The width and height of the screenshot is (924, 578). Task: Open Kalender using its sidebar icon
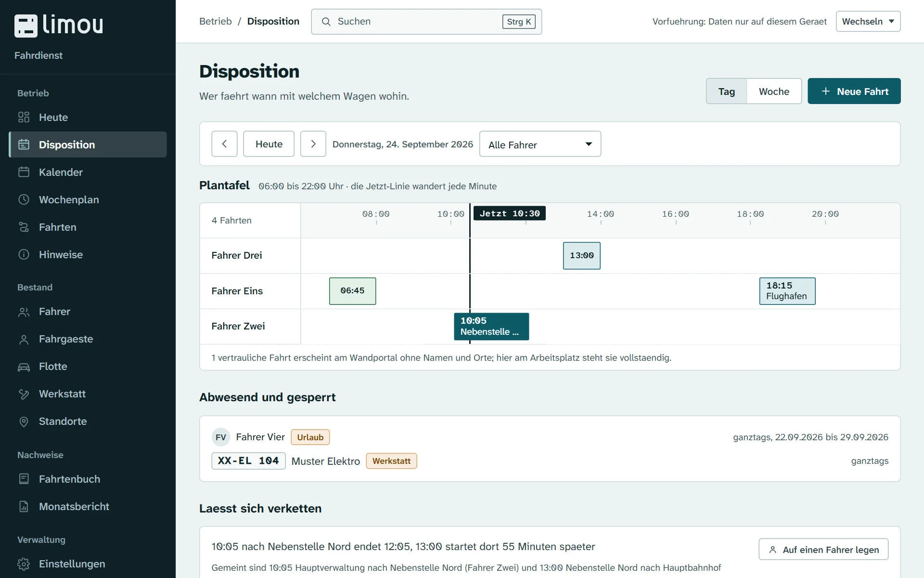point(24,172)
